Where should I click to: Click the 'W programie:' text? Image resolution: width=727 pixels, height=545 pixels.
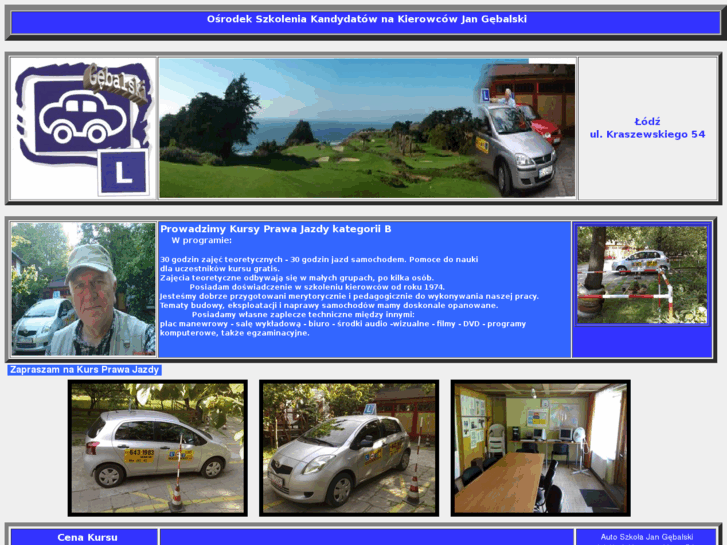point(201,240)
